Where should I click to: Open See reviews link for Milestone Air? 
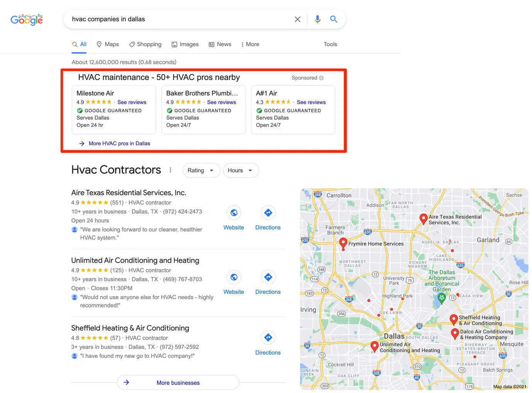[132, 102]
